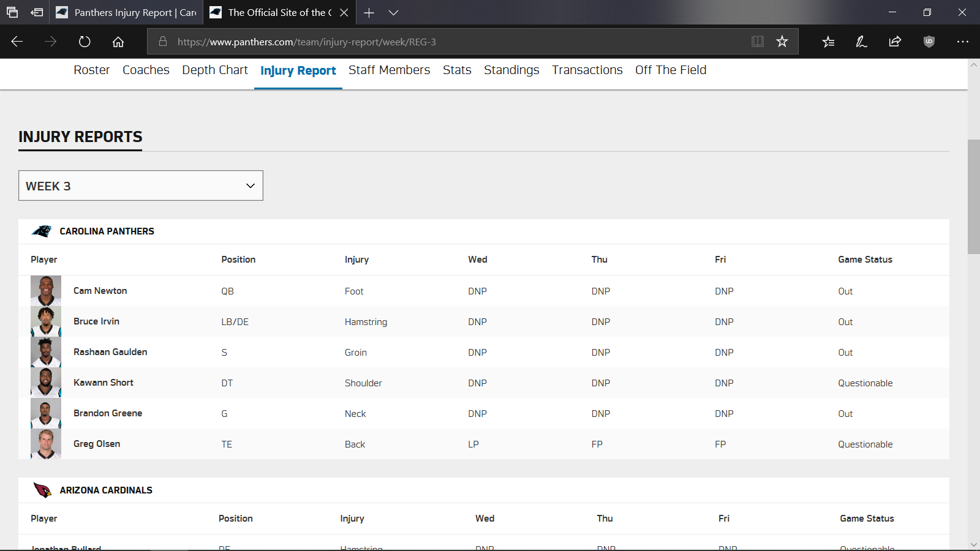Select the Injury Report nav item

(x=298, y=70)
